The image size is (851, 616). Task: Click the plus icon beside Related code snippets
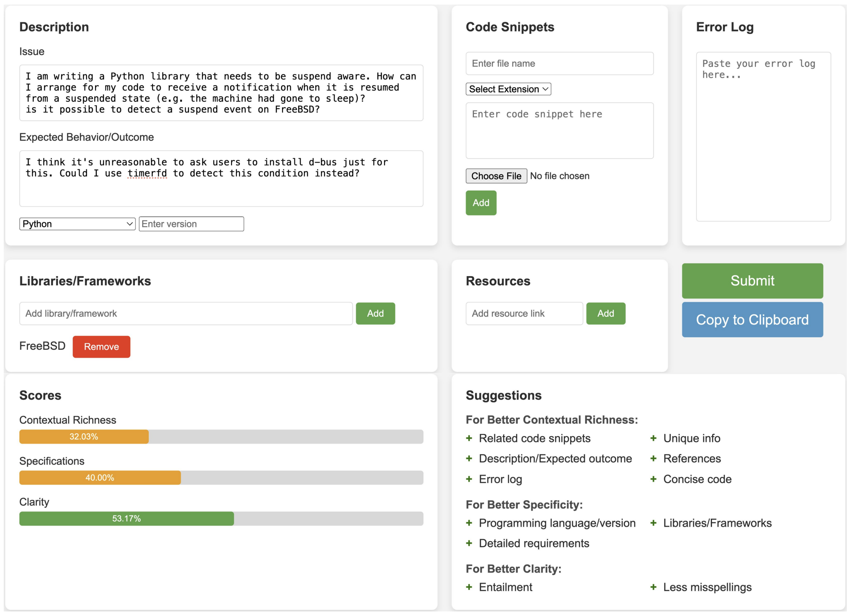(469, 438)
